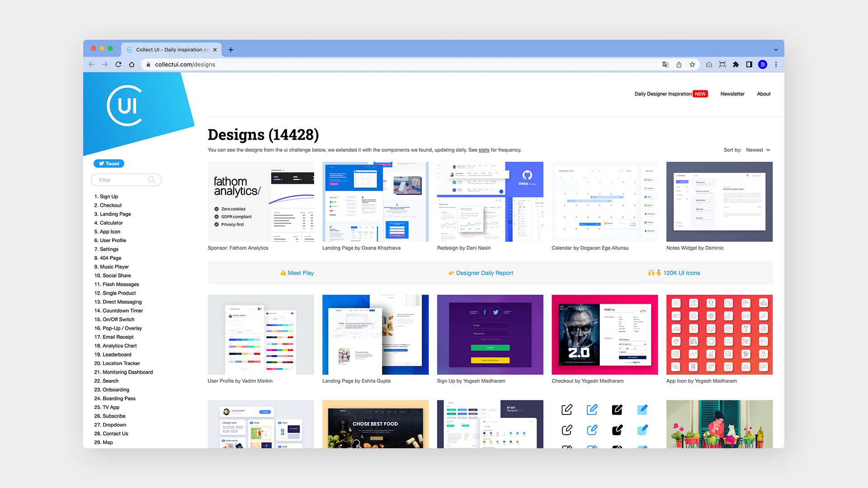Viewport: 868px width, 488px height.
Task: Click About in the top navigation
Action: point(764,94)
